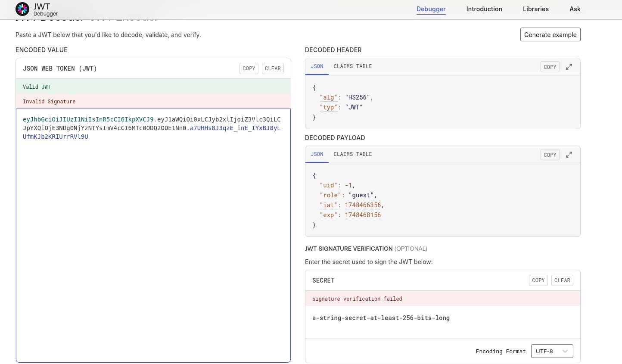Open the Encoding Format dropdown
The image size is (622, 364).
(552, 351)
